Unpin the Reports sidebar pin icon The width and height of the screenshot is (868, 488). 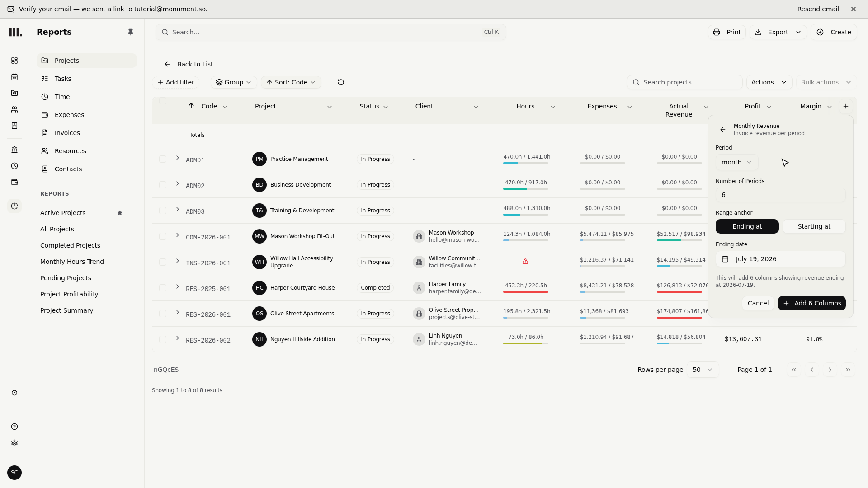coord(131,32)
